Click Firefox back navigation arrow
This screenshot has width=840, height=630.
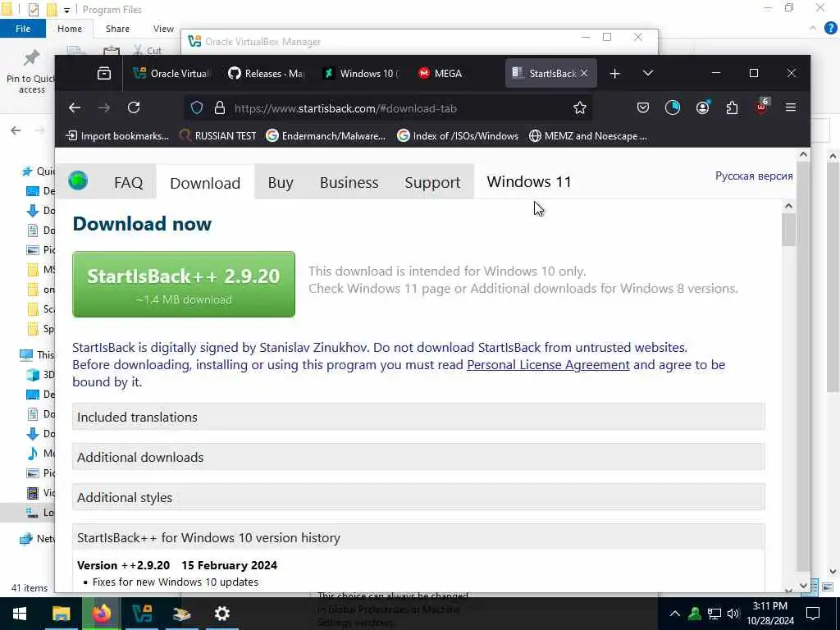point(75,107)
